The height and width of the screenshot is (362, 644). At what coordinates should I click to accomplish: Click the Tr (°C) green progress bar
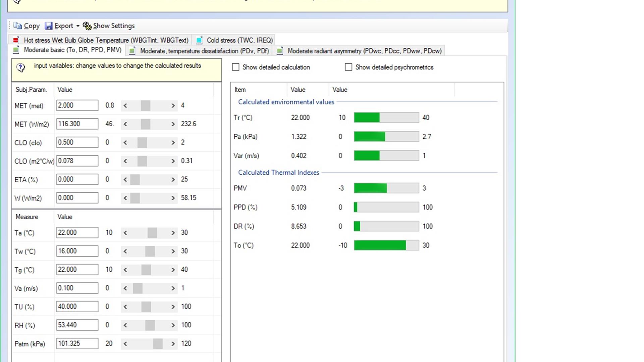coord(386,118)
